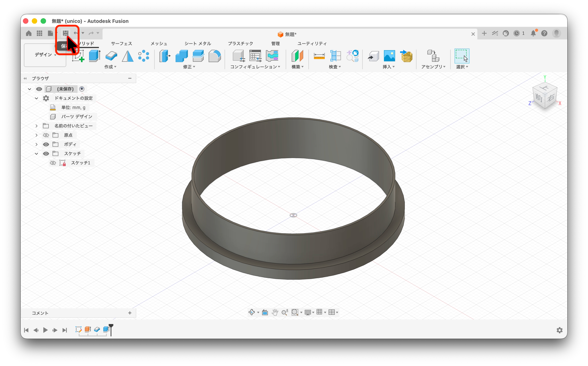Collapse the (未保存) root node
Viewport: 588px width, 366px height.
[30, 89]
